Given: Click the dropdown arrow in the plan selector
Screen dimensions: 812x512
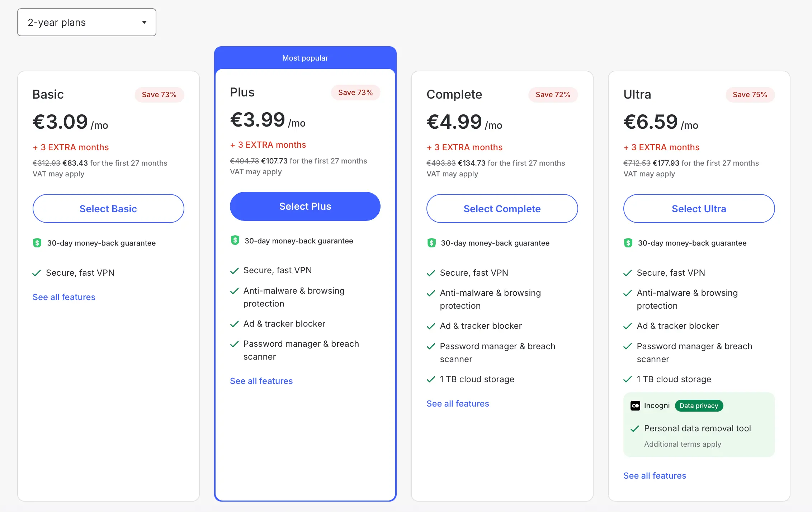Looking at the screenshot, I should (144, 22).
